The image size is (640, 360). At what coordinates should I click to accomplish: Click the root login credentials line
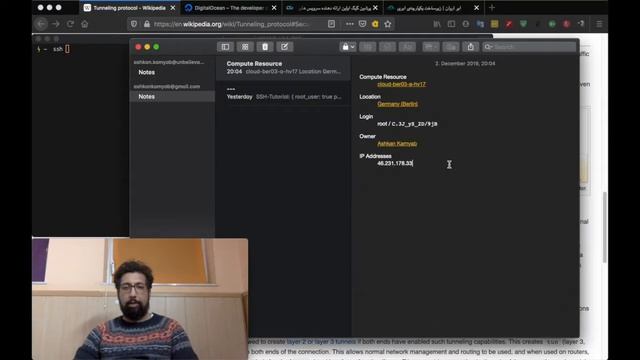[407, 124]
